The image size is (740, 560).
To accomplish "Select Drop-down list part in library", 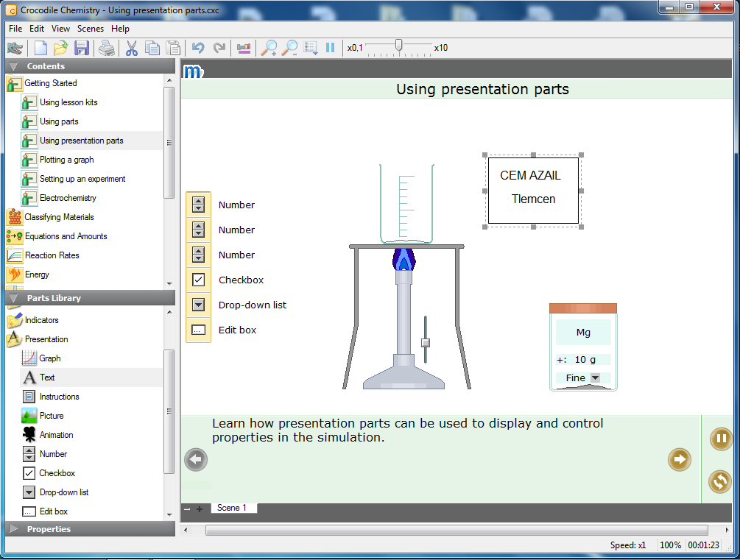I will click(x=64, y=492).
